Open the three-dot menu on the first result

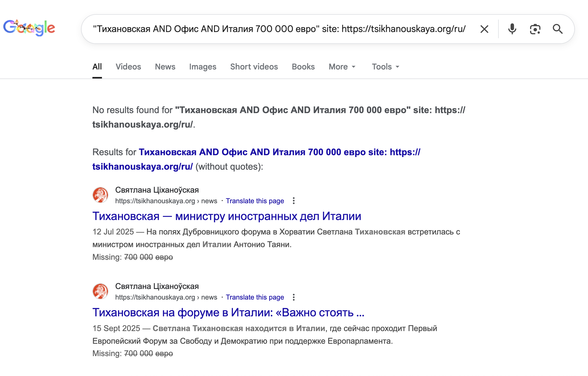[294, 201]
